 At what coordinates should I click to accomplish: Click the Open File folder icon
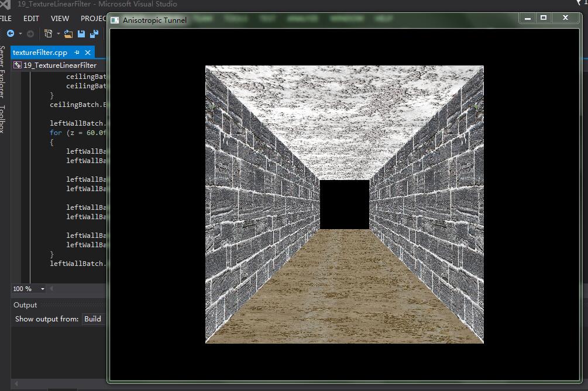tap(68, 34)
